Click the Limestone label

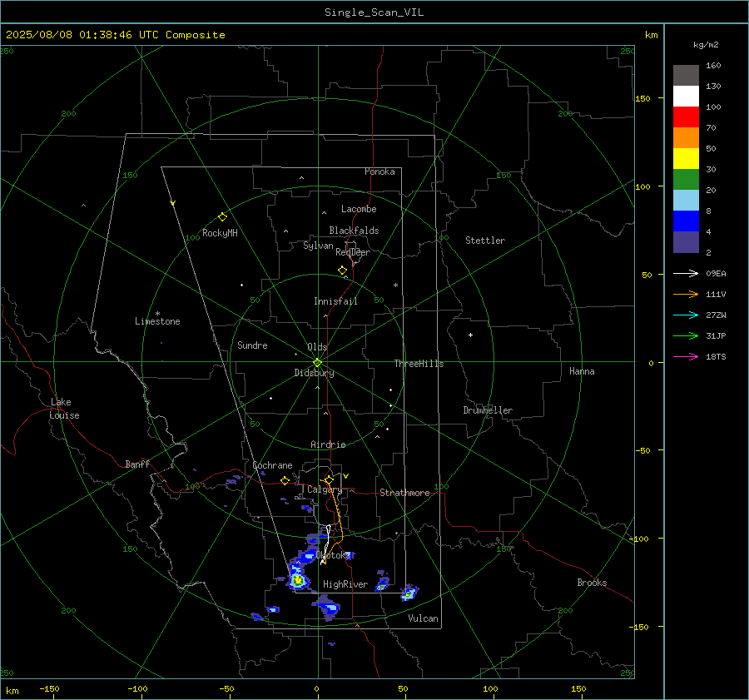157,321
